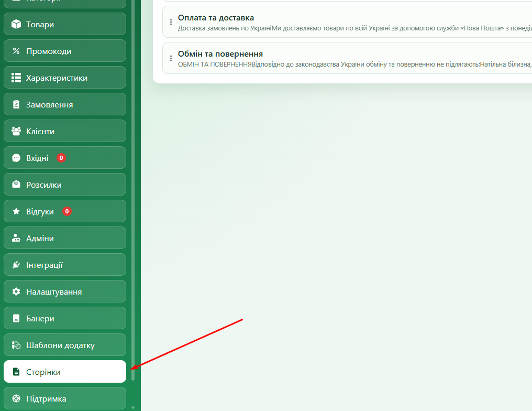Click drag handle of Оплата та доставка row
This screenshot has height=411, width=532.
point(171,22)
